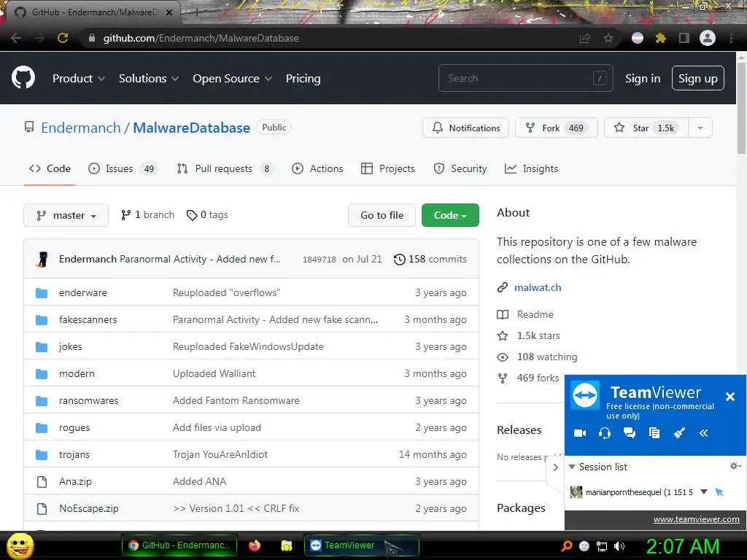Switch to the Pull requests tab

click(x=225, y=168)
